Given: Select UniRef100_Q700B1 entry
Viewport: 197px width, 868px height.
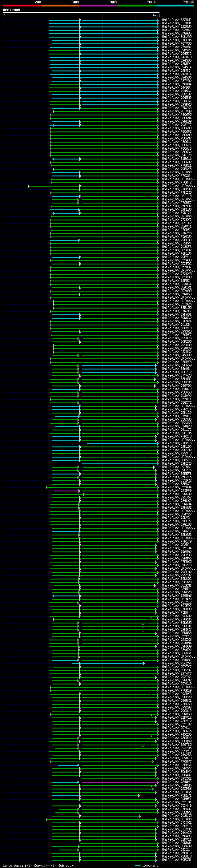Looking at the screenshot, I should click(177, 47).
